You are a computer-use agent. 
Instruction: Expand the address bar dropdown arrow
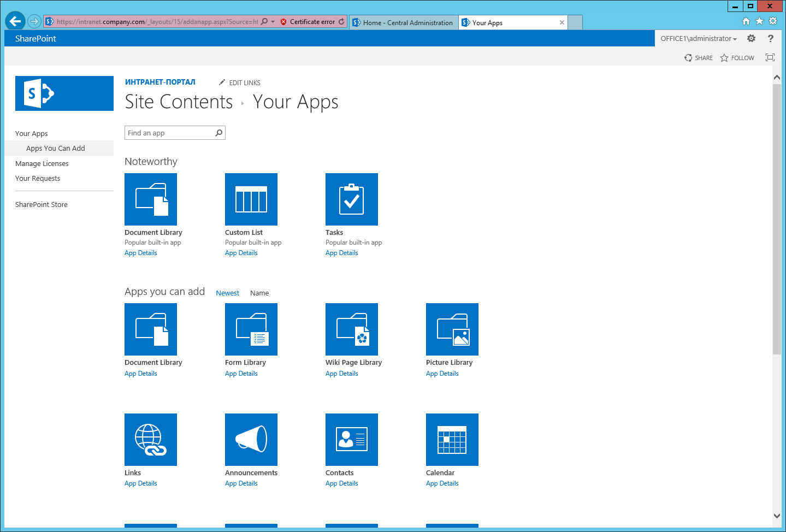click(273, 22)
